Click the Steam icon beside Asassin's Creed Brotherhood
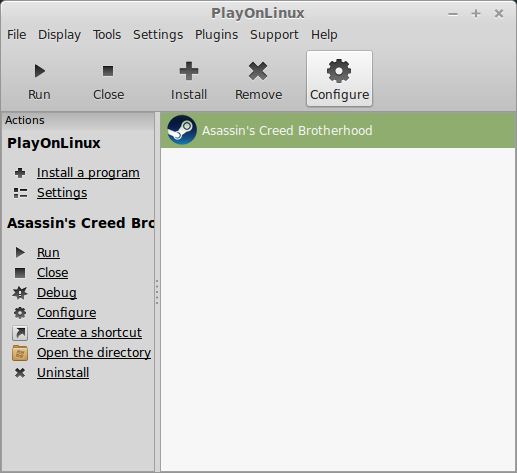This screenshot has height=473, width=517. pos(182,130)
